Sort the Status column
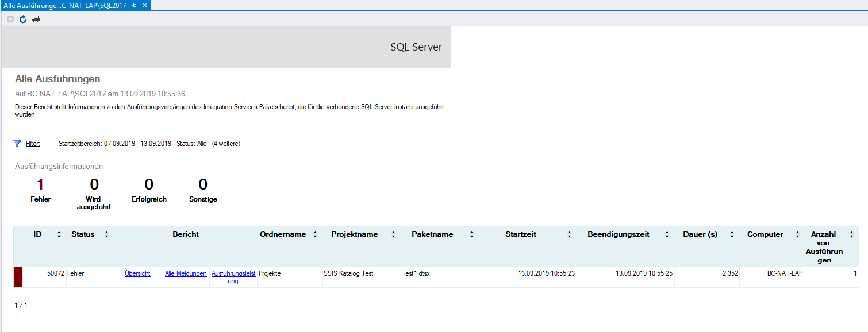This screenshot has height=332, width=868. click(106, 234)
